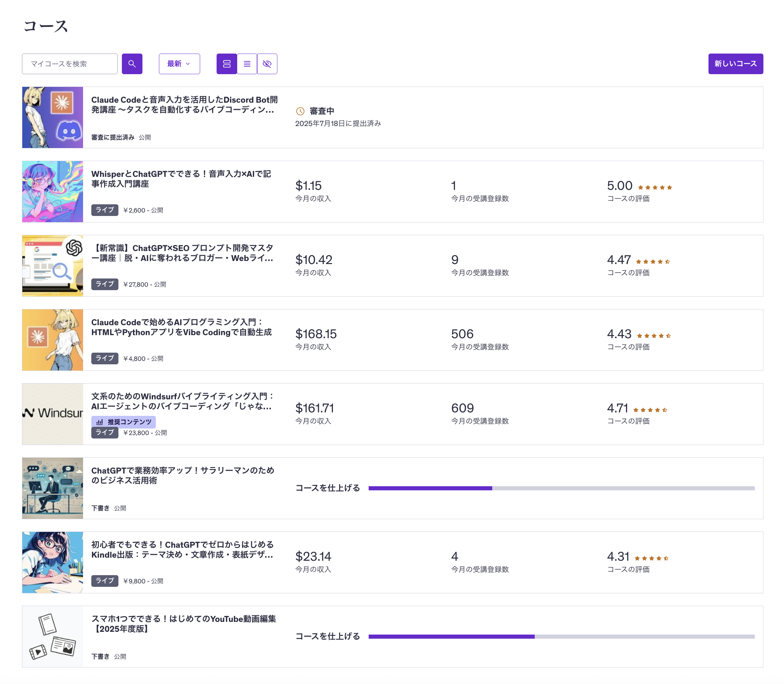Image resolution: width=784 pixels, height=684 pixels.
Task: Click the YouTube video editing course placeholder thumbnail
Action: tap(53, 636)
